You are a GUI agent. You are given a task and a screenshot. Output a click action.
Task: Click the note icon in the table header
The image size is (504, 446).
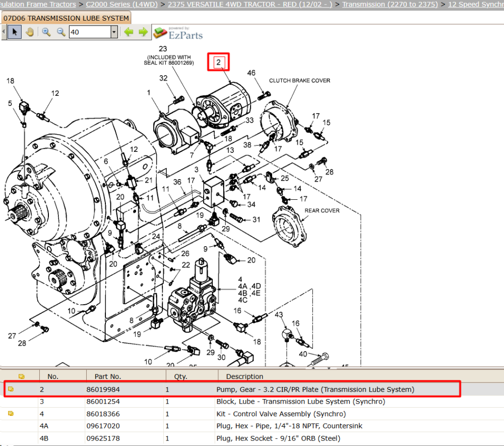[21, 376]
